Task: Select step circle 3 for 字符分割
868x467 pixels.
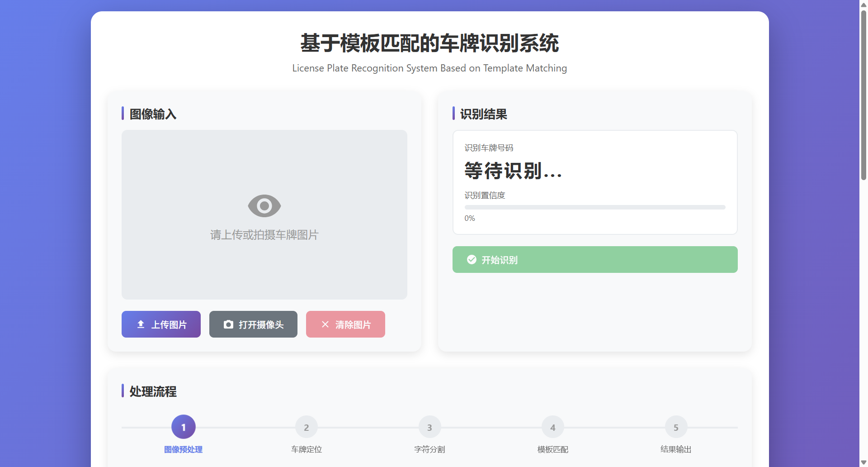Action: point(429,426)
